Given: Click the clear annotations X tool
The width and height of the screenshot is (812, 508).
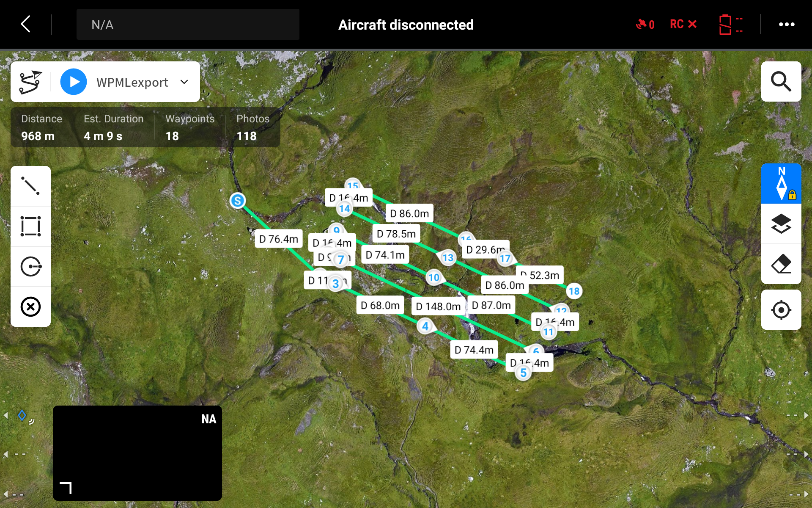Looking at the screenshot, I should 30,306.
